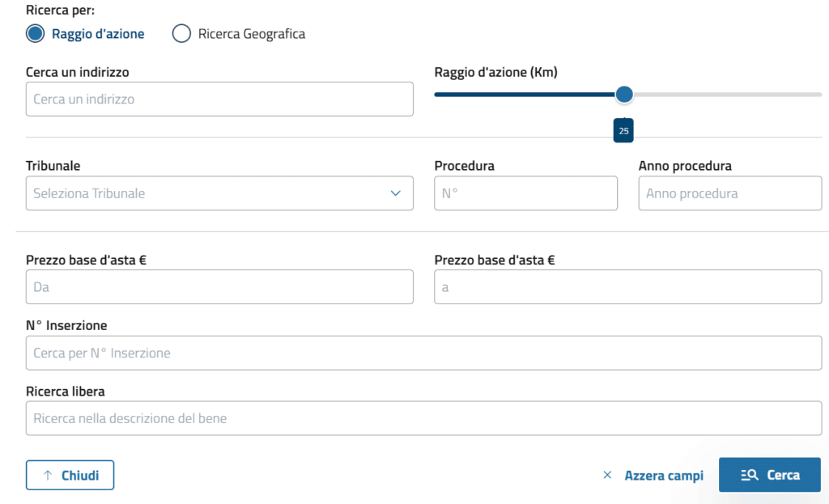829x504 pixels.
Task: Choose the Ricerca Geografica radio option
Action: point(182,34)
